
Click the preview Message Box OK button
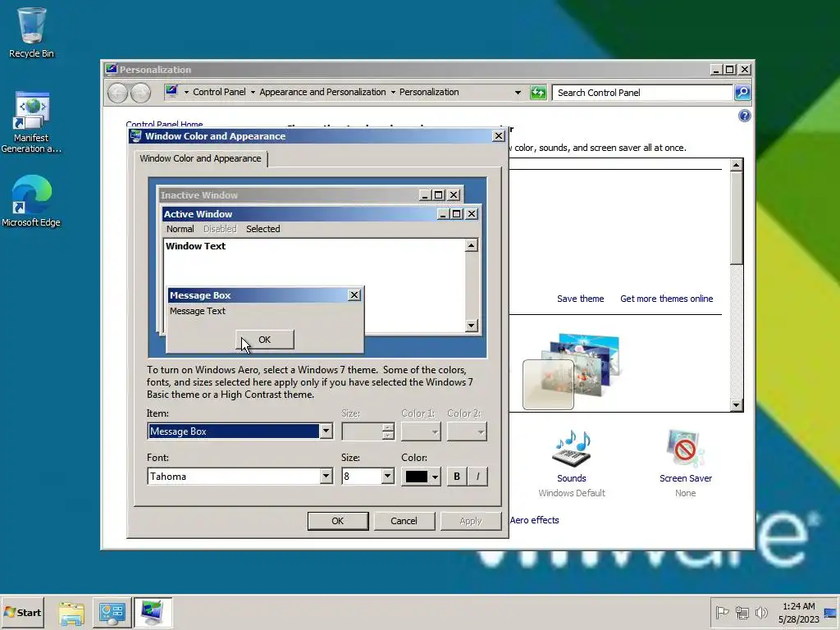(265, 340)
